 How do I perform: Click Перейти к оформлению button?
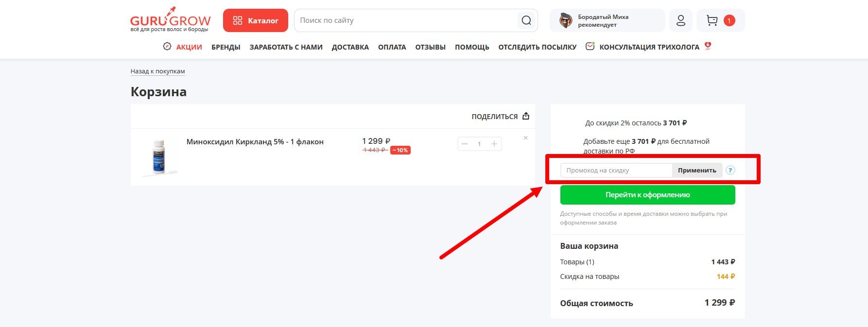click(x=647, y=195)
